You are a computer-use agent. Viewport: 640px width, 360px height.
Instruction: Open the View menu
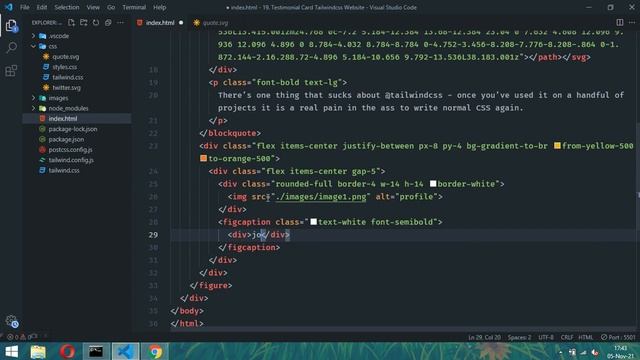click(93, 7)
